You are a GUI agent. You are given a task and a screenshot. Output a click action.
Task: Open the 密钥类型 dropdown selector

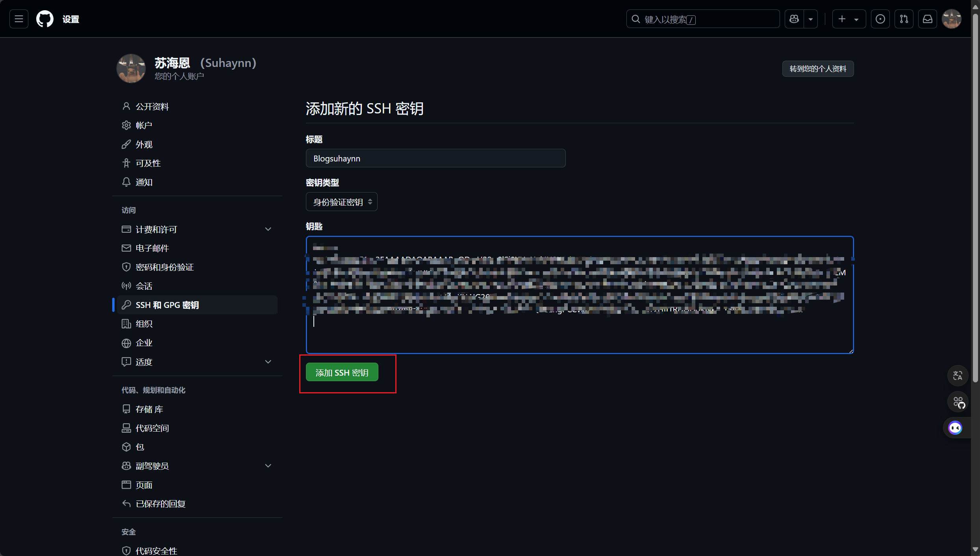(341, 202)
